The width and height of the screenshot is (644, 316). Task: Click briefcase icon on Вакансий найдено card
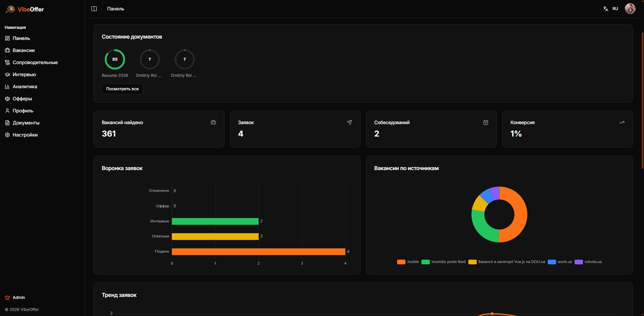click(x=213, y=122)
